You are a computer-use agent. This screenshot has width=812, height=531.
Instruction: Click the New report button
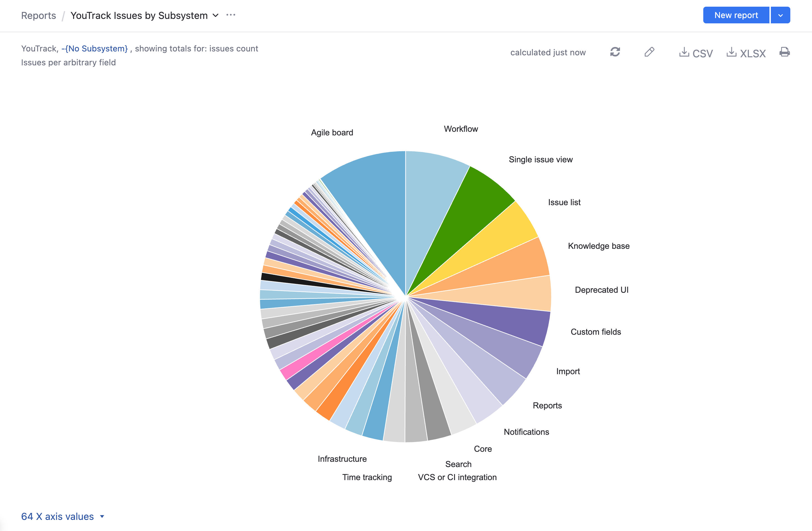coord(736,15)
